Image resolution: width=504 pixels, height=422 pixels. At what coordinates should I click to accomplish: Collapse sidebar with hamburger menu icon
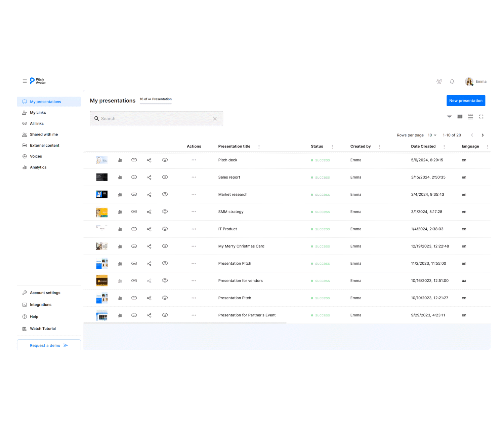[x=25, y=81]
